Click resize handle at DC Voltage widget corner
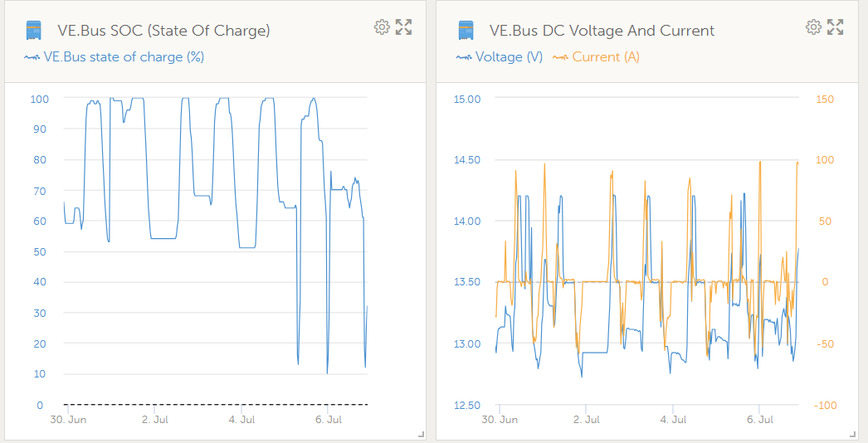This screenshot has width=868, height=443. coord(852,434)
